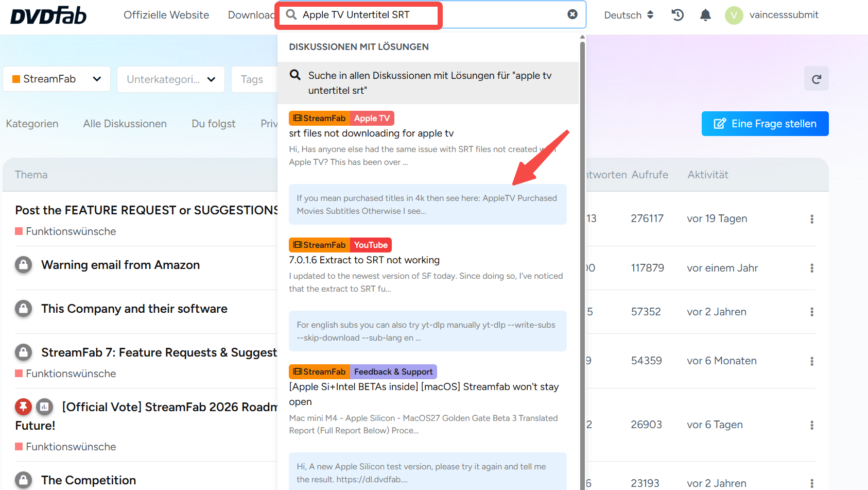Click the Apple TV tag on first result

coord(372,118)
